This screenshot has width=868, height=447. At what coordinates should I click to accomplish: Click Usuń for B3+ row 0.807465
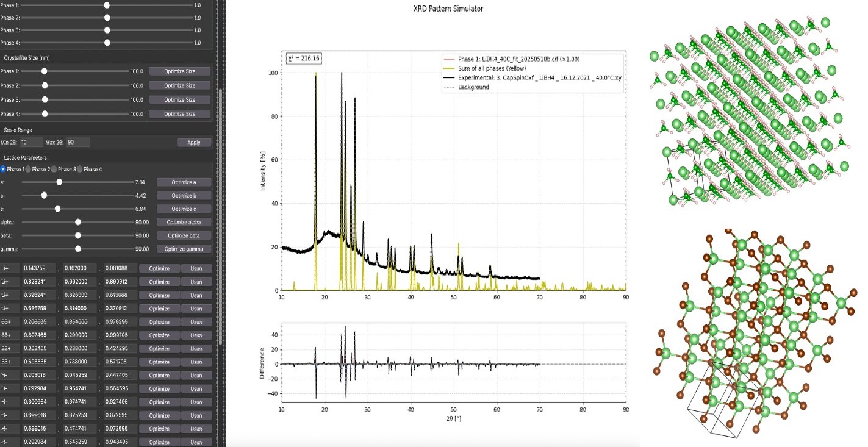[x=196, y=335]
